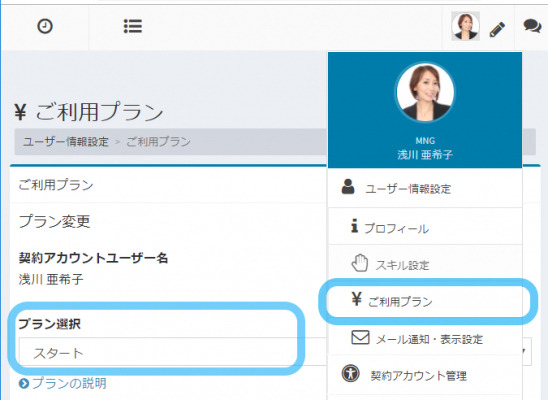Click the info icon beside プロフィール
548x400 pixels.
click(354, 226)
